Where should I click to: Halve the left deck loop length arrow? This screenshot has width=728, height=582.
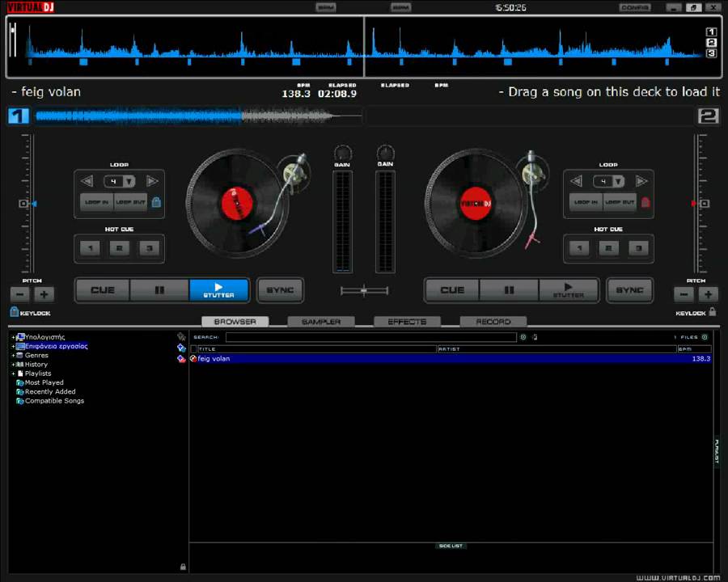tap(87, 180)
